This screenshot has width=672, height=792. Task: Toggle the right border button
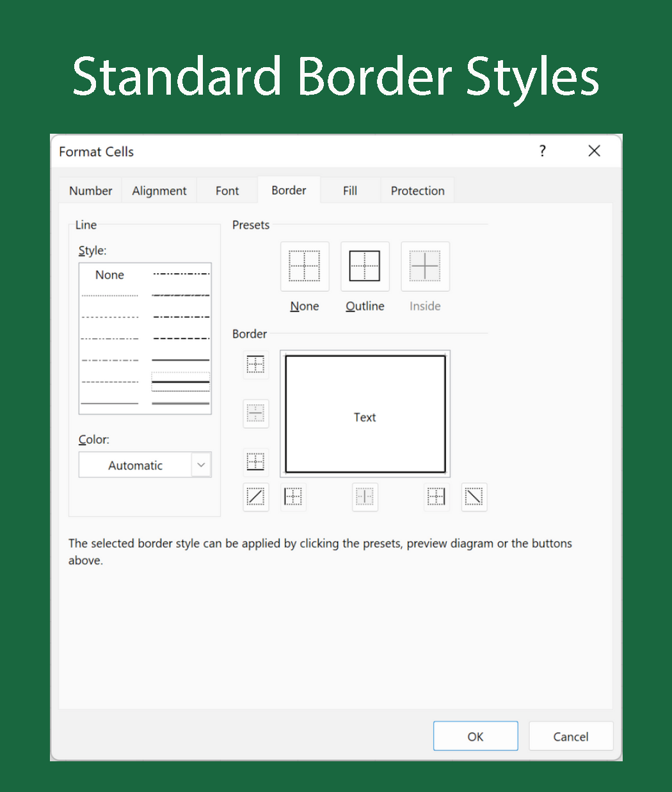tap(436, 496)
